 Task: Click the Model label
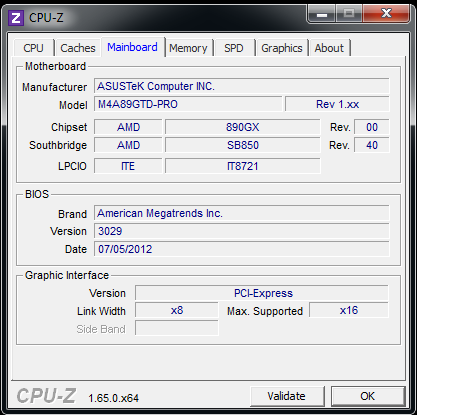click(73, 105)
